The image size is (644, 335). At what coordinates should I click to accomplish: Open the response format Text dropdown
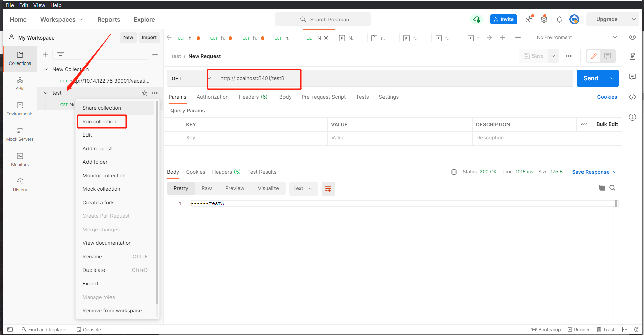[x=303, y=189]
